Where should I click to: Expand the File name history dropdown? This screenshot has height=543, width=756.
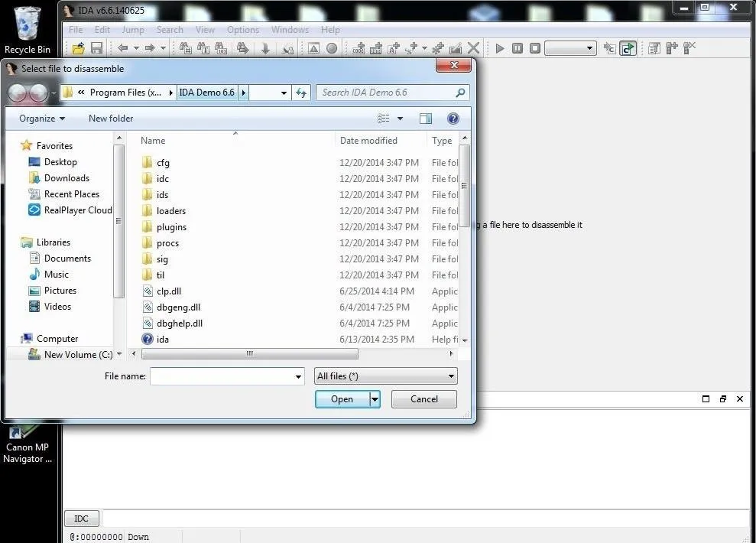pos(298,376)
